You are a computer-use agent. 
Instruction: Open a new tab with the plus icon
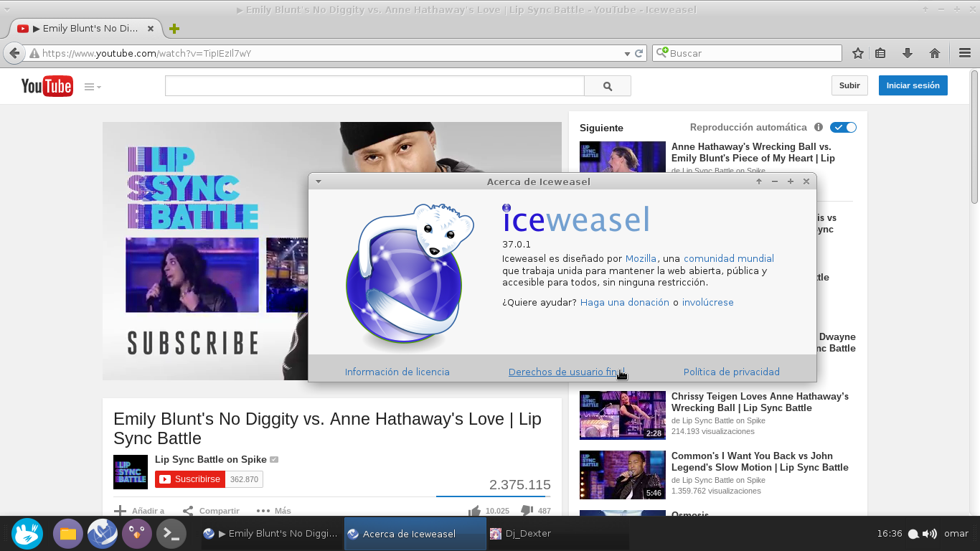click(174, 29)
